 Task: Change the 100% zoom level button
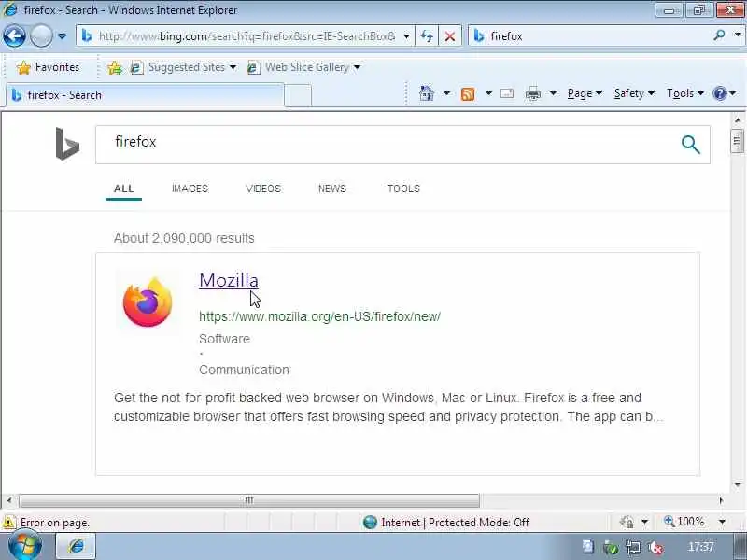tap(685, 522)
